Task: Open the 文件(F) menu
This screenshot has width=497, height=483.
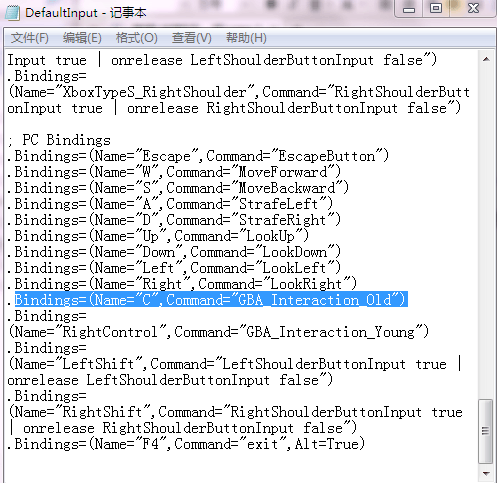Action: (30, 38)
